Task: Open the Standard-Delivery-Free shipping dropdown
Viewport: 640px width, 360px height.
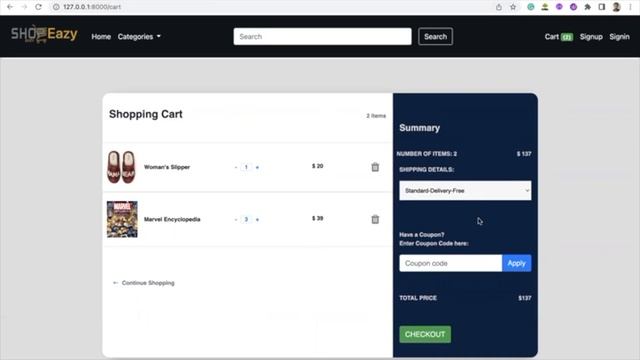Action: click(465, 191)
